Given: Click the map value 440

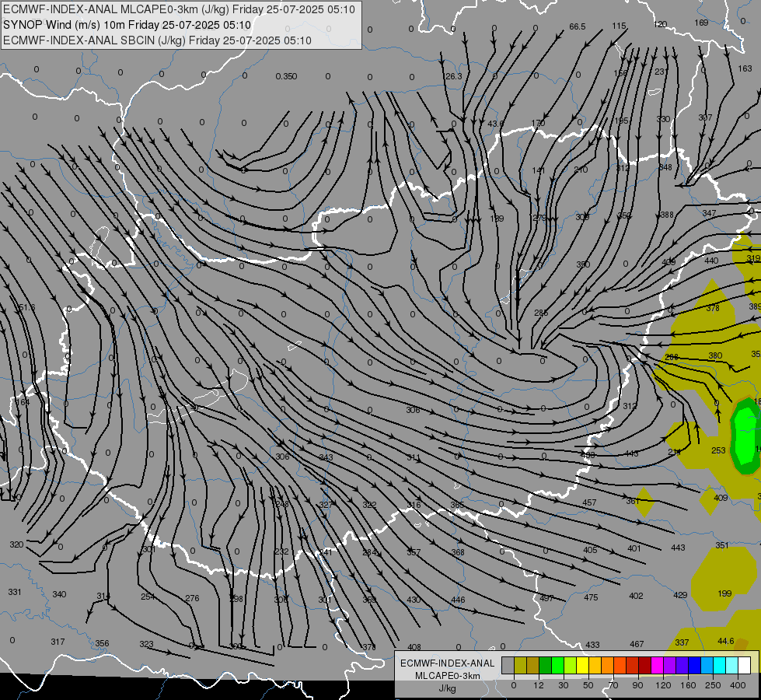Looking at the screenshot, I should (711, 261).
